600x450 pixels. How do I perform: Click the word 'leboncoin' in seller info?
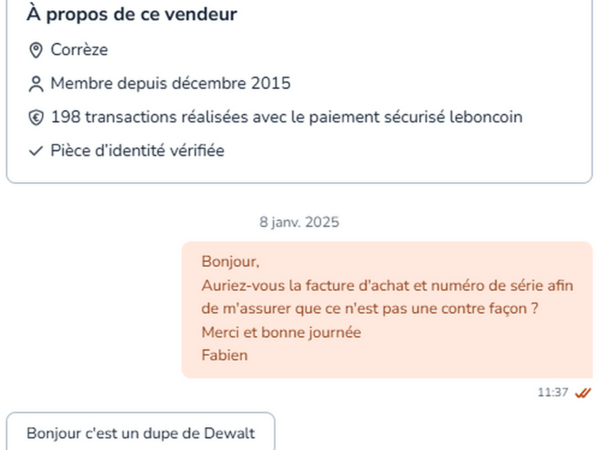pyautogui.click(x=486, y=117)
